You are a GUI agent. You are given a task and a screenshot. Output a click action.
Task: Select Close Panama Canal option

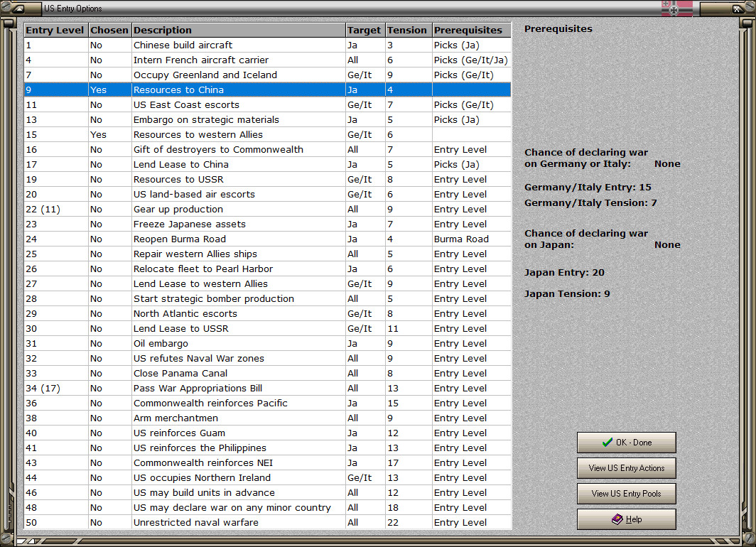coord(268,374)
